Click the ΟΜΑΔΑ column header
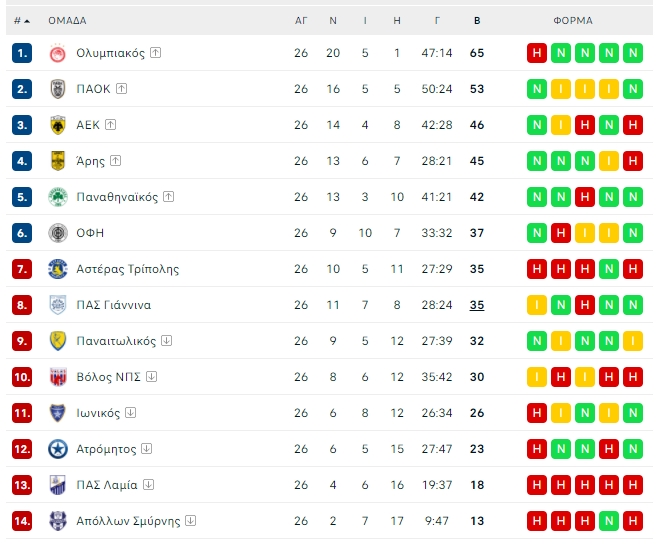 [x=67, y=21]
